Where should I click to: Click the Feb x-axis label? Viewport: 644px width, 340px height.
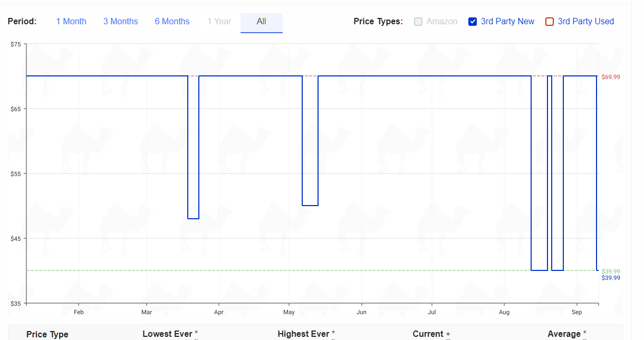tap(79, 312)
